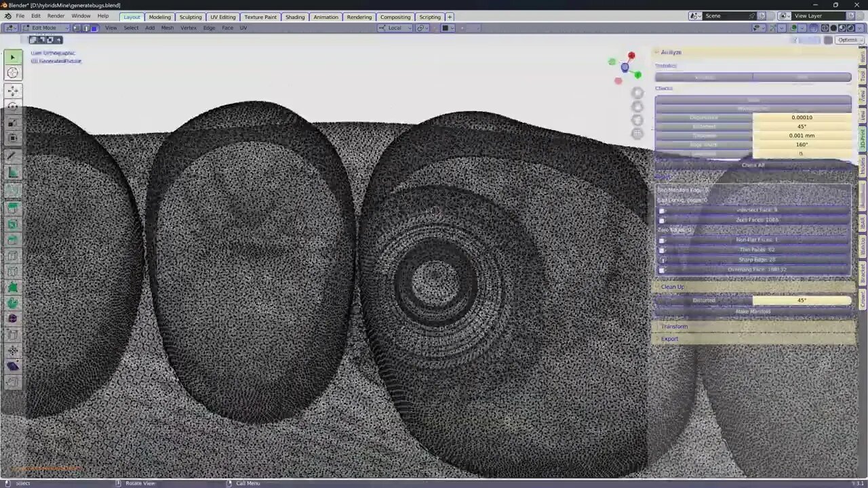Select the 3D Cursor tool

pyautogui.click(x=13, y=73)
